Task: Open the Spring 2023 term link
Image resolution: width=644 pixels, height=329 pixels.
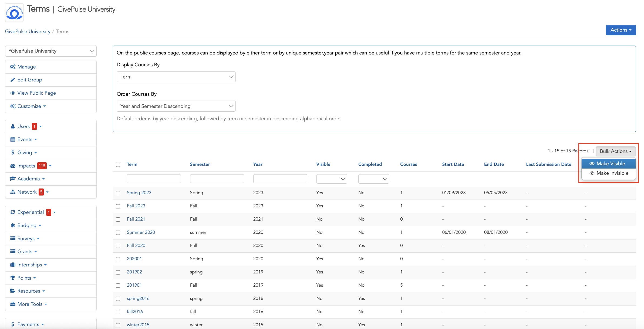Action: 139,193
